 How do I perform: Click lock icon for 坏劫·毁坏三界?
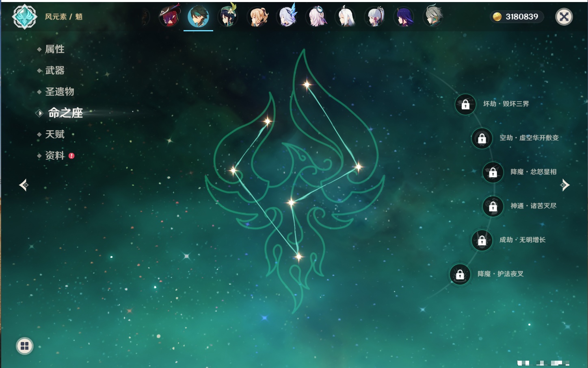[465, 105]
